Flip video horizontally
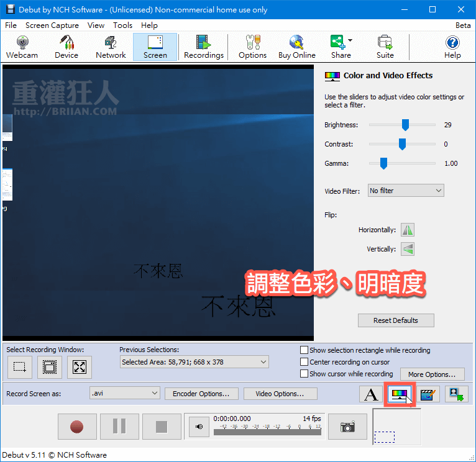Viewport: 476px width, 462px height. [x=407, y=230]
